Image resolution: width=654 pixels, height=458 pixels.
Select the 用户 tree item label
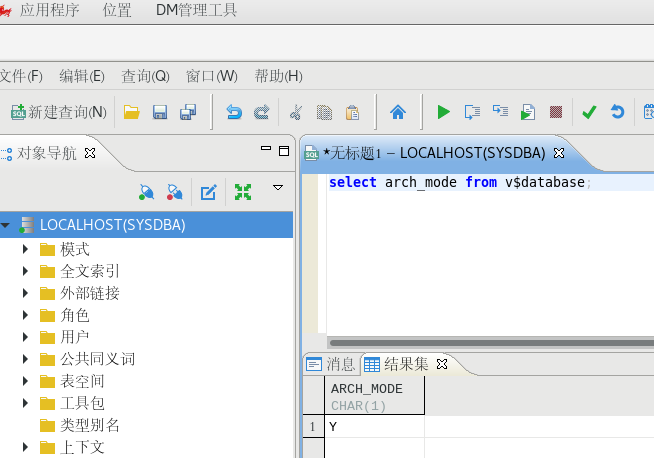75,337
